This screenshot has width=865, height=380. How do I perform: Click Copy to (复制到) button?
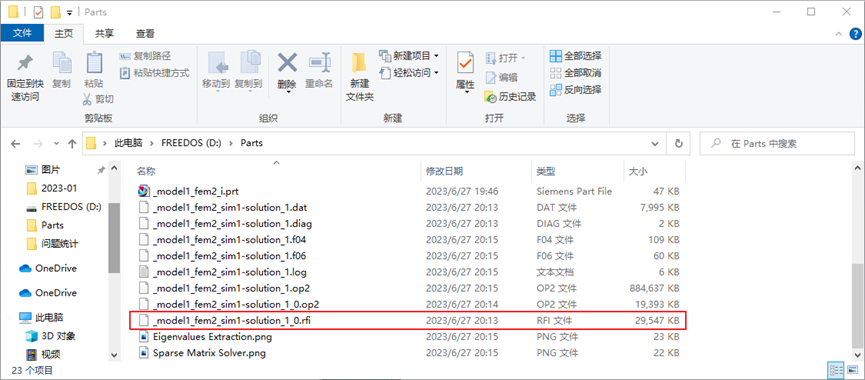click(x=248, y=72)
